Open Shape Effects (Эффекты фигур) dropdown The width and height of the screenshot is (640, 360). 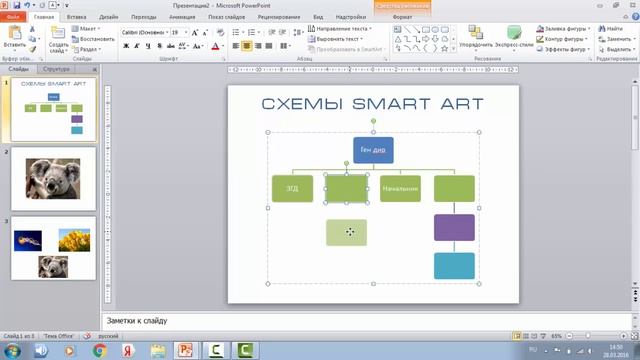click(x=563, y=49)
